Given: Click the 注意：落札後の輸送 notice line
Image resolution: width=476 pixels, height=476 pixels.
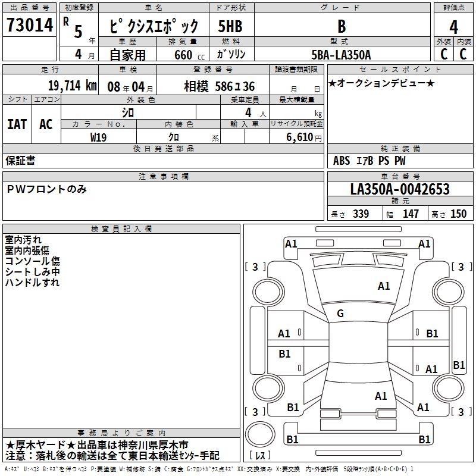Looking at the screenshot, I should click(x=112, y=455).
